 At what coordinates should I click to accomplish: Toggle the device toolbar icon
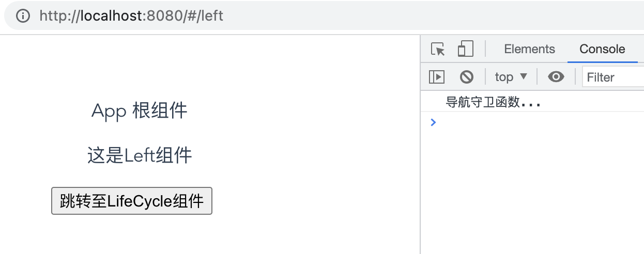click(x=465, y=50)
